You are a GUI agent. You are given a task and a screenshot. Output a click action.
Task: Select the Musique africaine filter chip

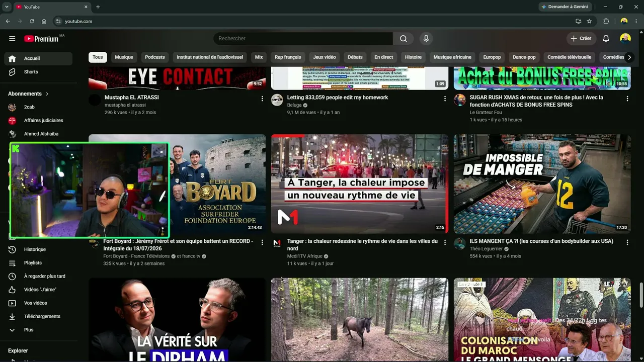(452, 57)
